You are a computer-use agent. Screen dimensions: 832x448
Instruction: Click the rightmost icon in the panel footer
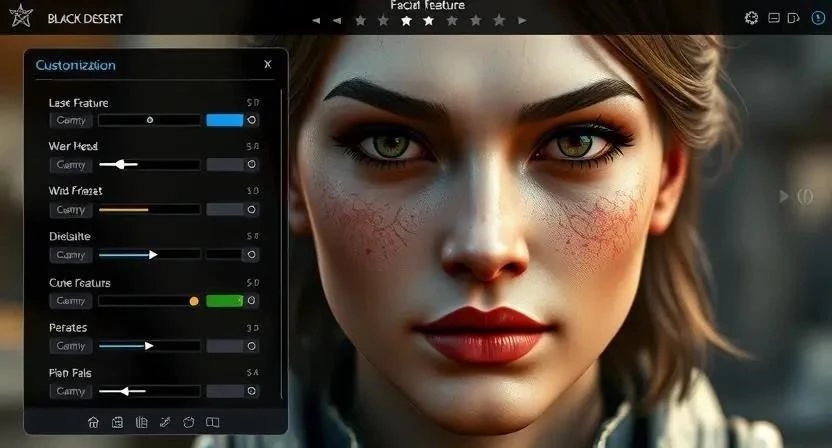[x=212, y=422]
